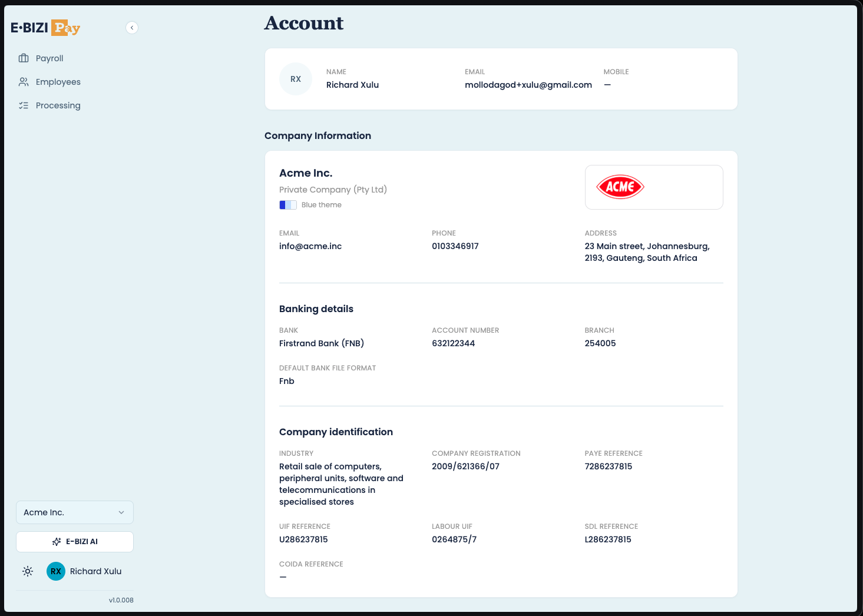Click the Company identification heading
This screenshot has width=863, height=616.
[336, 432]
